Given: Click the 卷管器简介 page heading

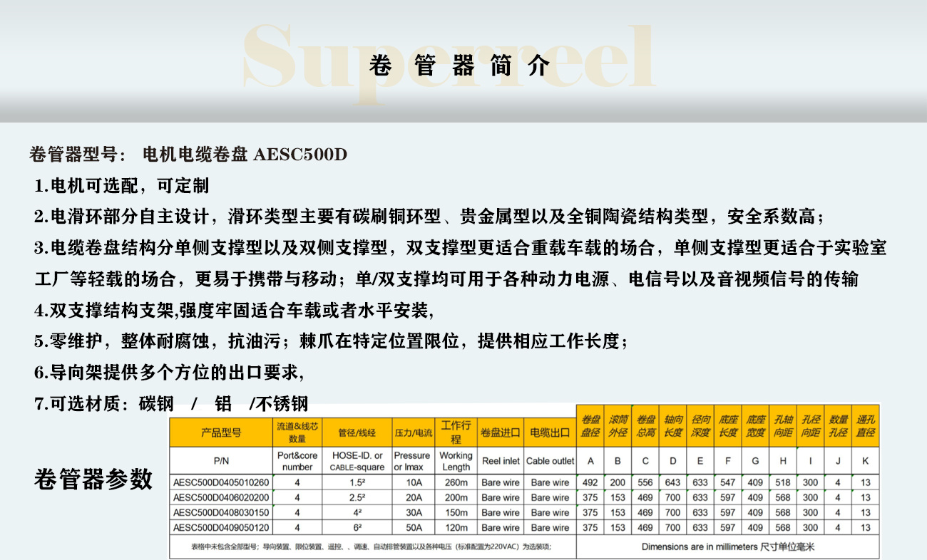Looking at the screenshot, I should point(461,66).
